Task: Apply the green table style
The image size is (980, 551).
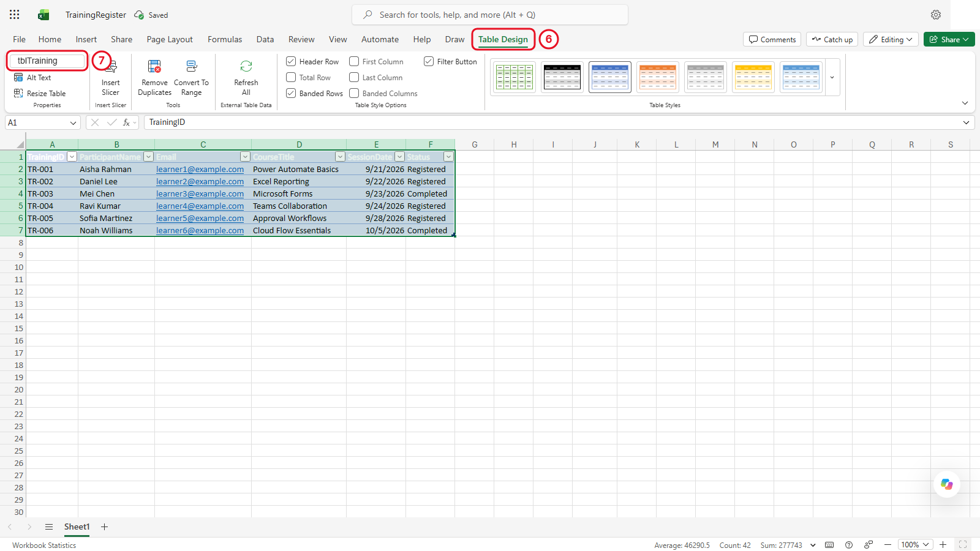Action: pos(514,77)
